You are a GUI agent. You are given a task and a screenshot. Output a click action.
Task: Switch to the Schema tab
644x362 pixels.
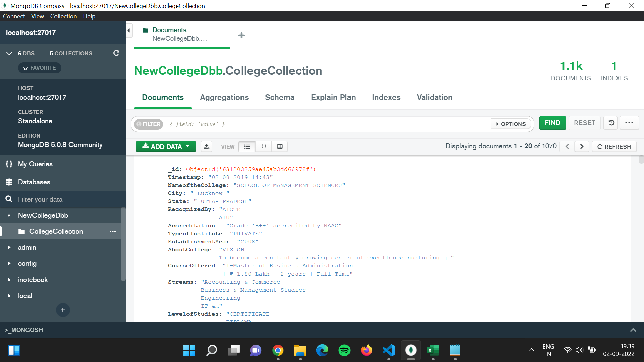[x=279, y=97]
